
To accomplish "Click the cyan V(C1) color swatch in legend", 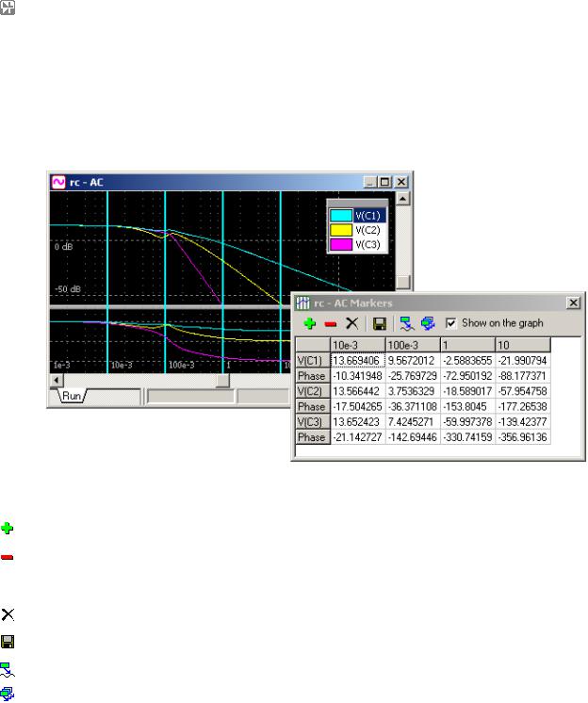I will click(340, 215).
